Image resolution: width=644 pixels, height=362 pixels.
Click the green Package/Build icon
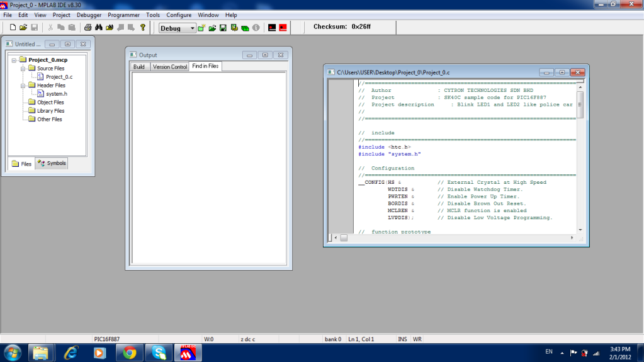tap(245, 28)
